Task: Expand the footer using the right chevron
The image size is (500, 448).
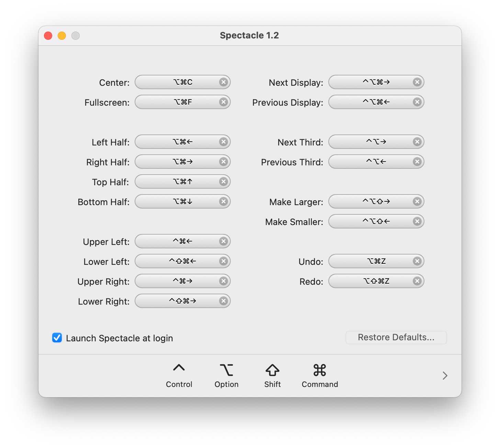Action: point(445,376)
